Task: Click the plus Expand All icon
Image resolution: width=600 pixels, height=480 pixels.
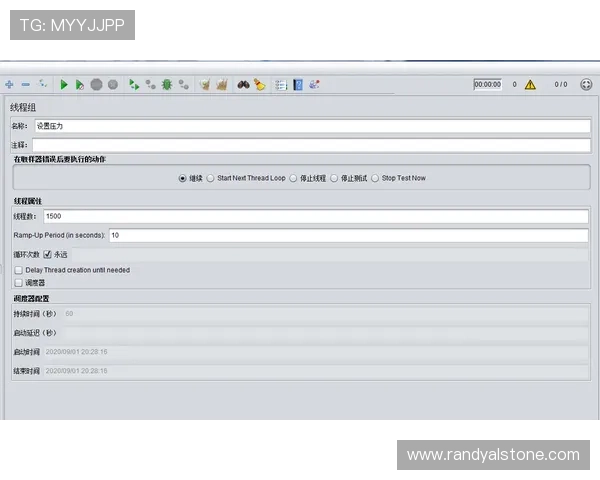Action: point(10,85)
